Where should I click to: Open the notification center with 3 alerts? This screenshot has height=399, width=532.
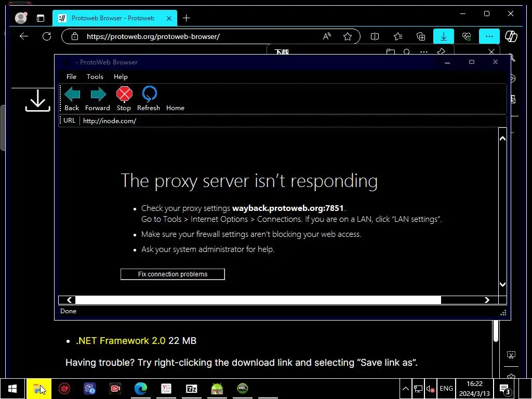[505, 389]
